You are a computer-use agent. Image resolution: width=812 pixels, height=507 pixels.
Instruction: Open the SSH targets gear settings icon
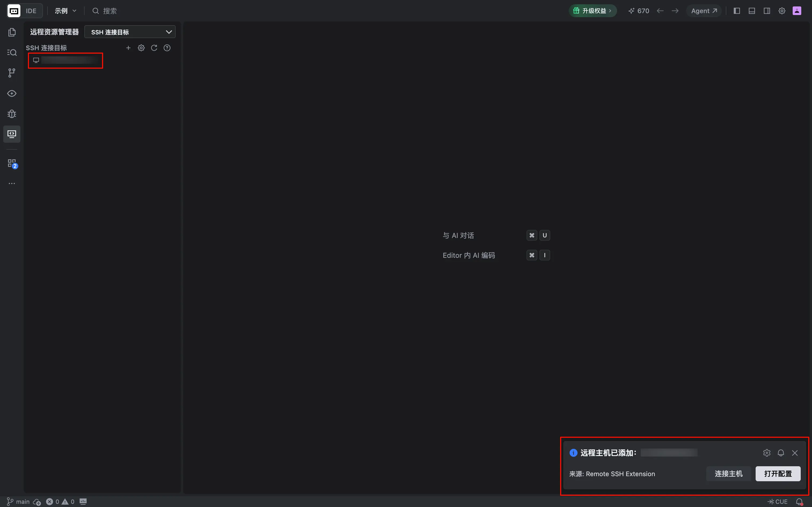141,48
